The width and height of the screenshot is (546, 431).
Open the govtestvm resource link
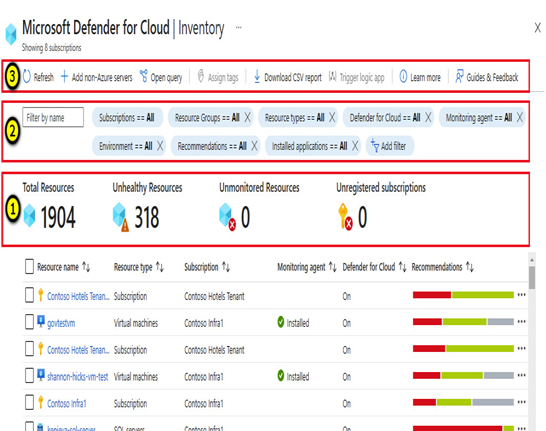[61, 323]
